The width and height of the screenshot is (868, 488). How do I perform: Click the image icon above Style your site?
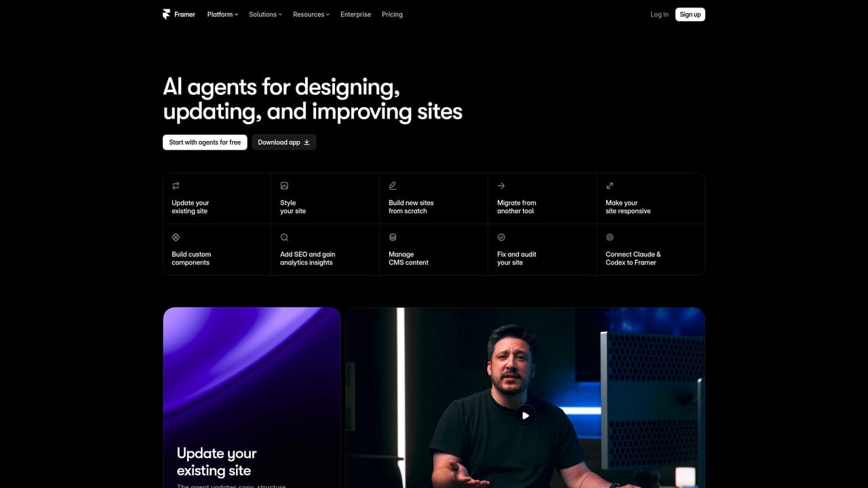(284, 186)
